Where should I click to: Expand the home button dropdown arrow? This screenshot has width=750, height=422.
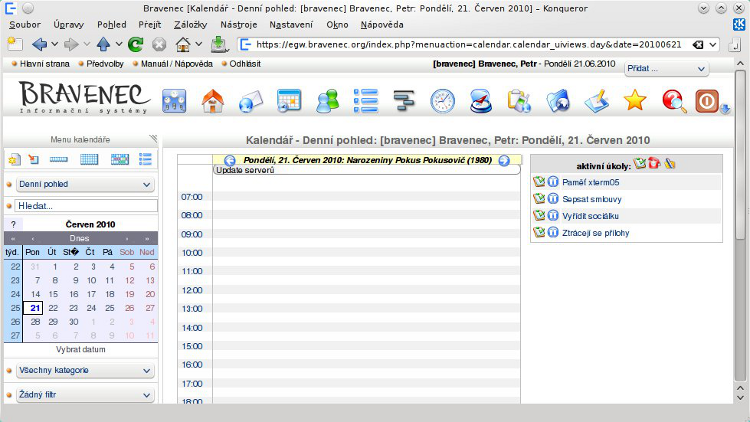(199, 44)
